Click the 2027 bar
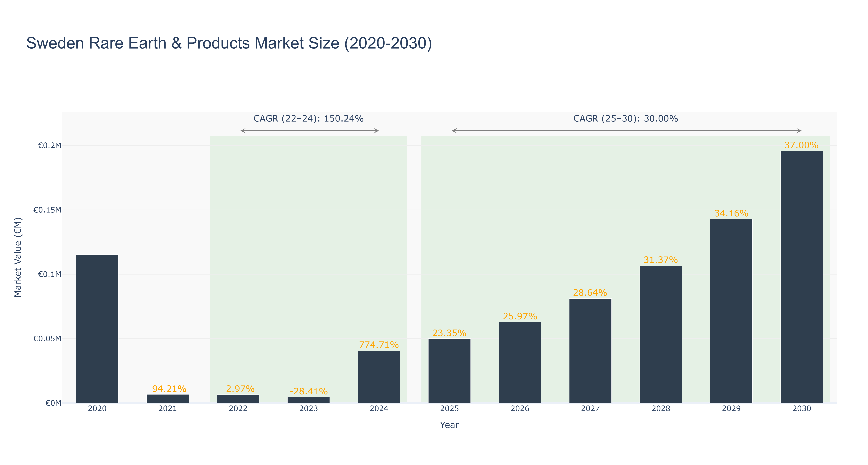The height and width of the screenshot is (465, 868). pyautogui.click(x=590, y=351)
